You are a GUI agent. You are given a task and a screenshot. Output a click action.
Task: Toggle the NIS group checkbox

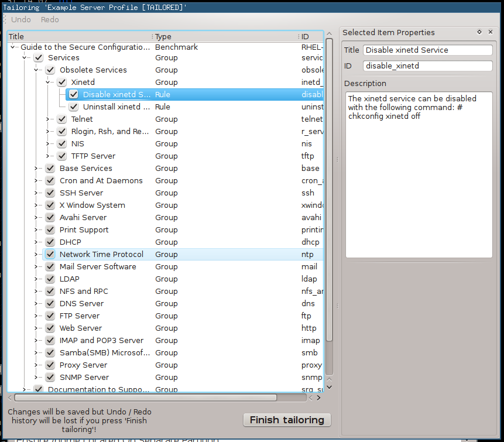pyautogui.click(x=61, y=143)
